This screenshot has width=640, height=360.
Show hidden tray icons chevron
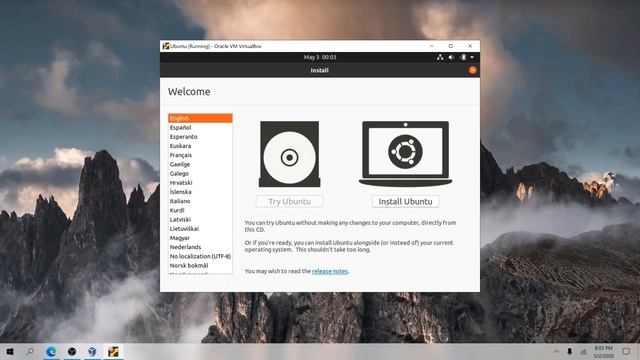[x=556, y=351]
